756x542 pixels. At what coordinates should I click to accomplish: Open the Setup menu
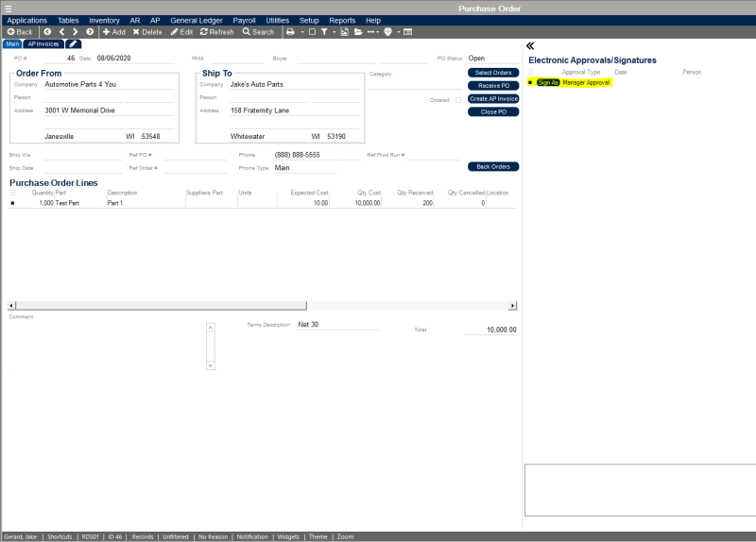(x=309, y=20)
